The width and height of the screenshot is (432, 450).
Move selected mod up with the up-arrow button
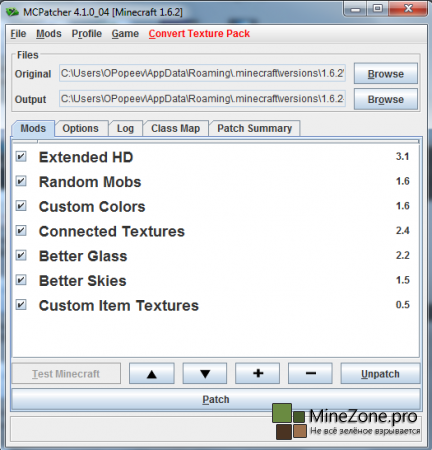(x=152, y=374)
